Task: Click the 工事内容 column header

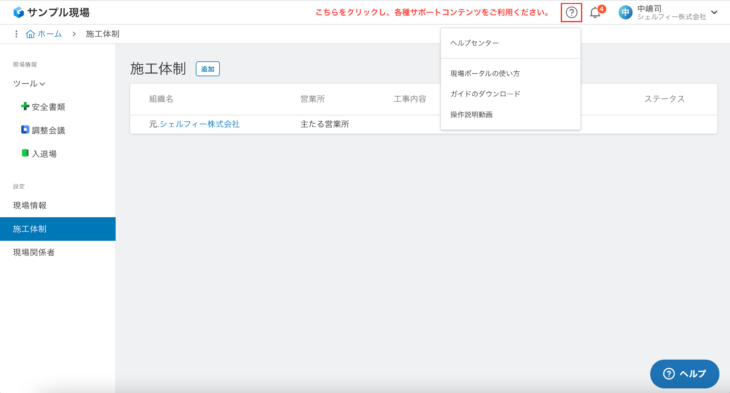Action: tap(410, 99)
